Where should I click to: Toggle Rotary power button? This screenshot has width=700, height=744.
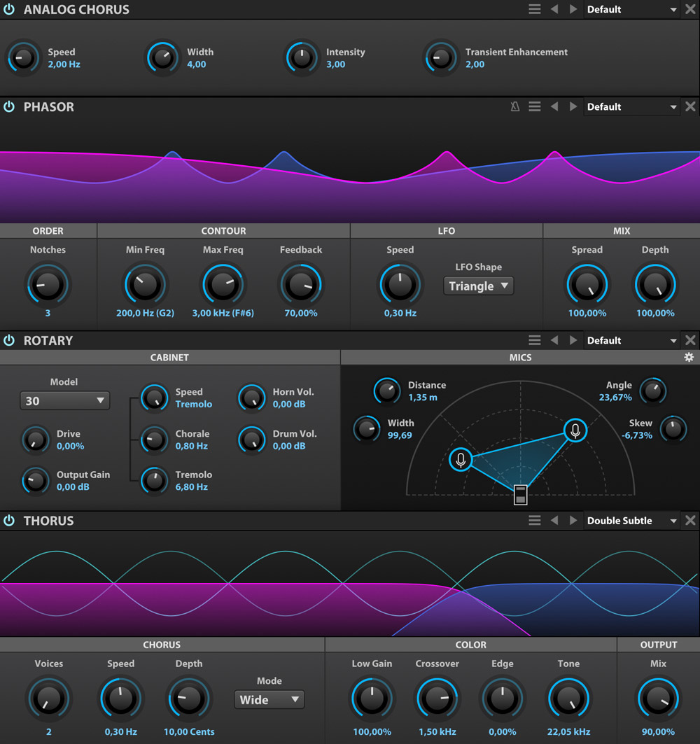coord(9,340)
